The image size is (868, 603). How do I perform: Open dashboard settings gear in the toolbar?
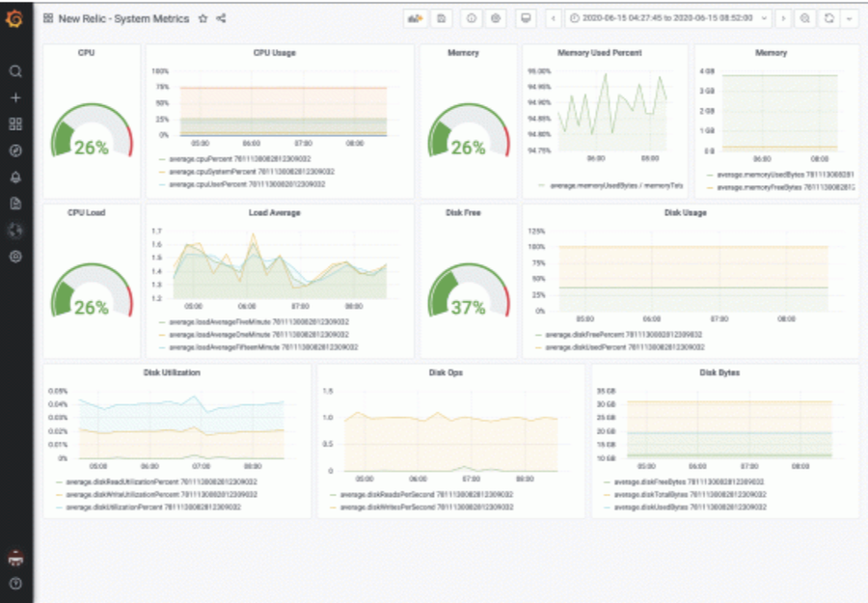point(496,18)
